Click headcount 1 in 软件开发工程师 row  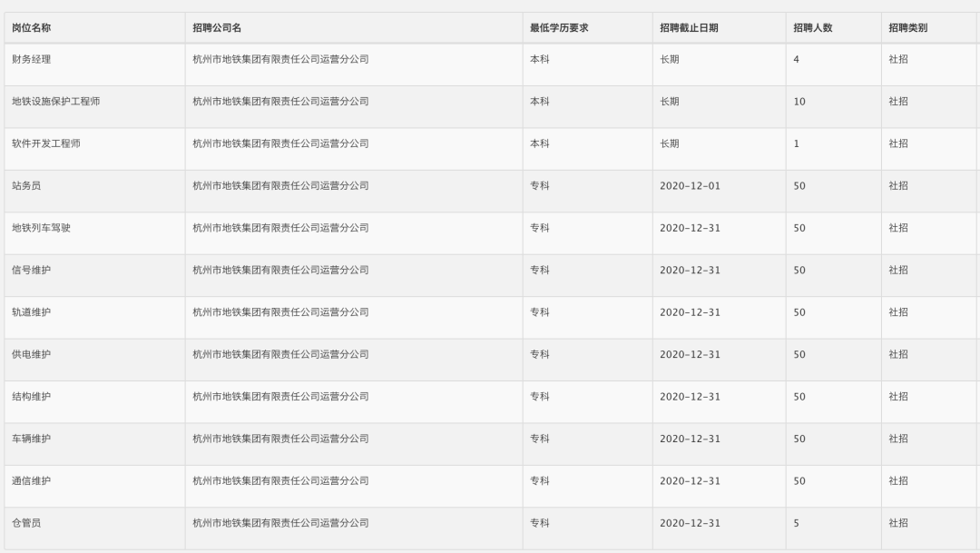[x=797, y=143]
